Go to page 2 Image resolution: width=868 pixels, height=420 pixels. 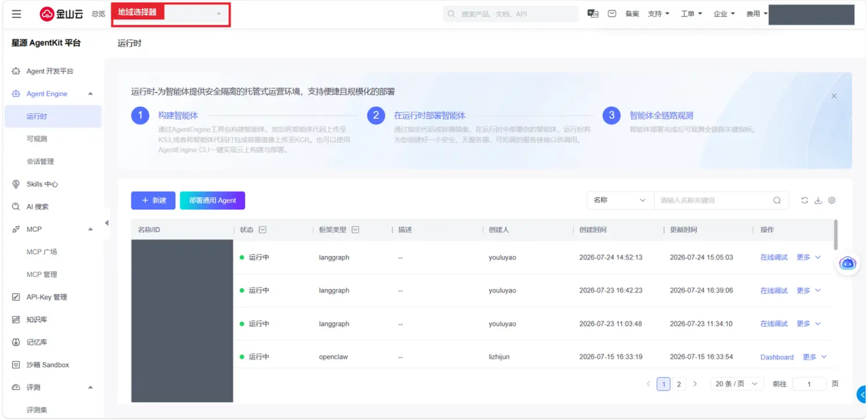[679, 384]
